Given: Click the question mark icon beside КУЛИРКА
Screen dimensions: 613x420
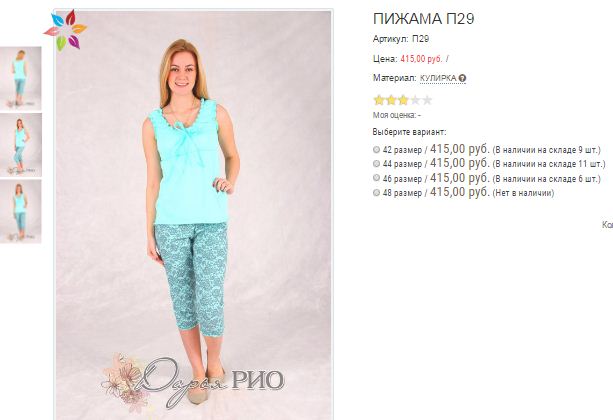Looking at the screenshot, I should coord(462,79).
